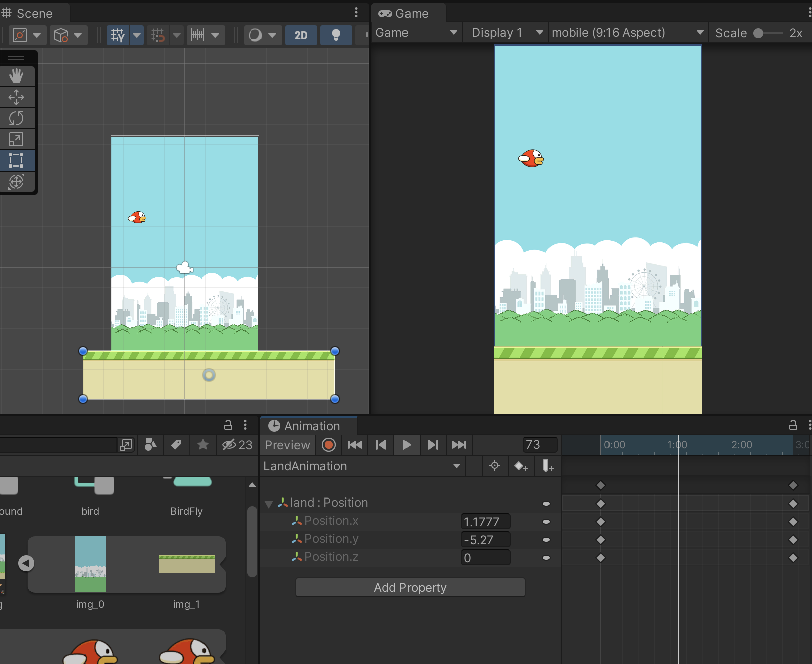This screenshot has width=812, height=664.
Task: Click the Add Property button
Action: (x=410, y=587)
